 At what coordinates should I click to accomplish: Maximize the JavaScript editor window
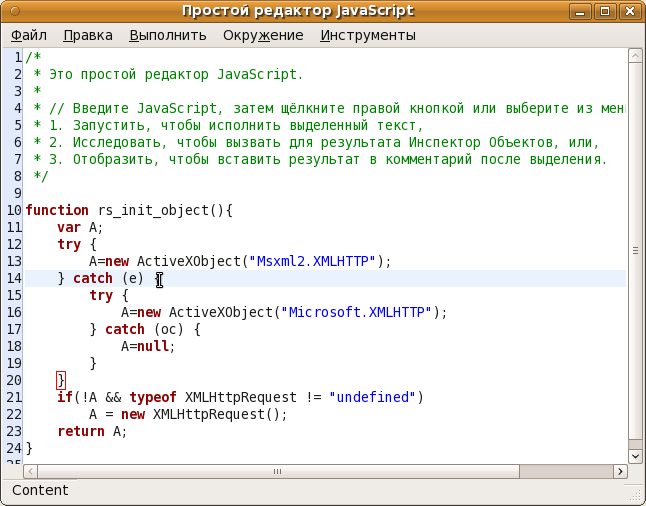click(x=606, y=11)
